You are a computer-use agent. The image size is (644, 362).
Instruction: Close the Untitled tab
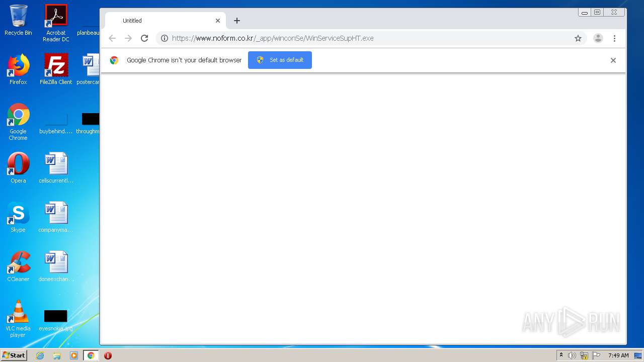218,21
